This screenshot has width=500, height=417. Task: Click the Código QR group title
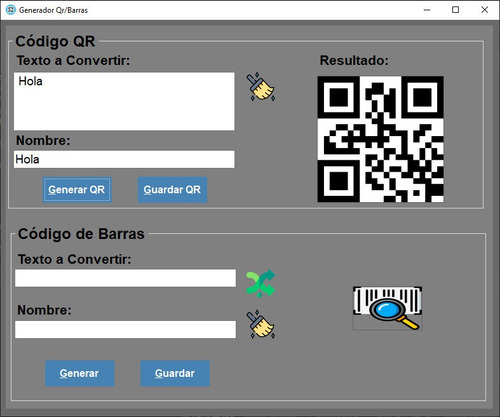pyautogui.click(x=55, y=41)
